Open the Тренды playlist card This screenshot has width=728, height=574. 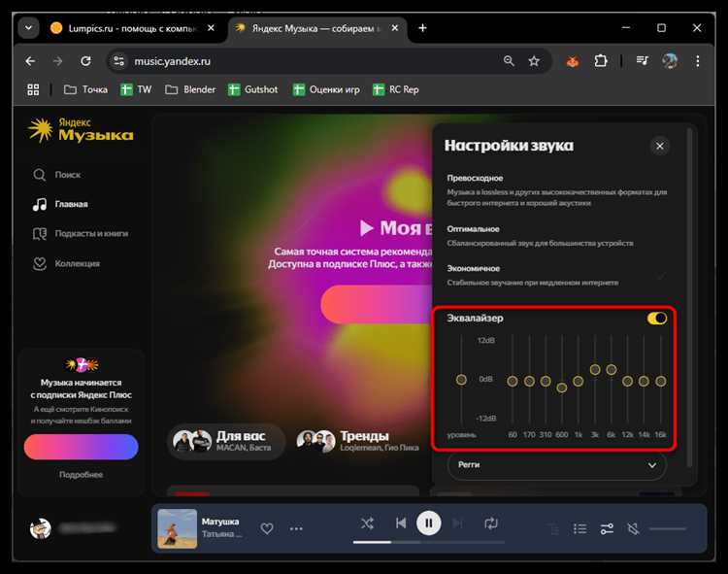pos(358,440)
